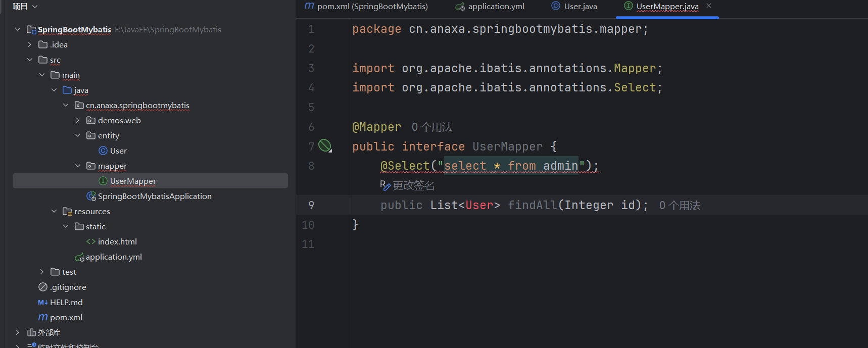868x348 pixels.
Task: Collapse the mapper package
Action: pos(78,166)
